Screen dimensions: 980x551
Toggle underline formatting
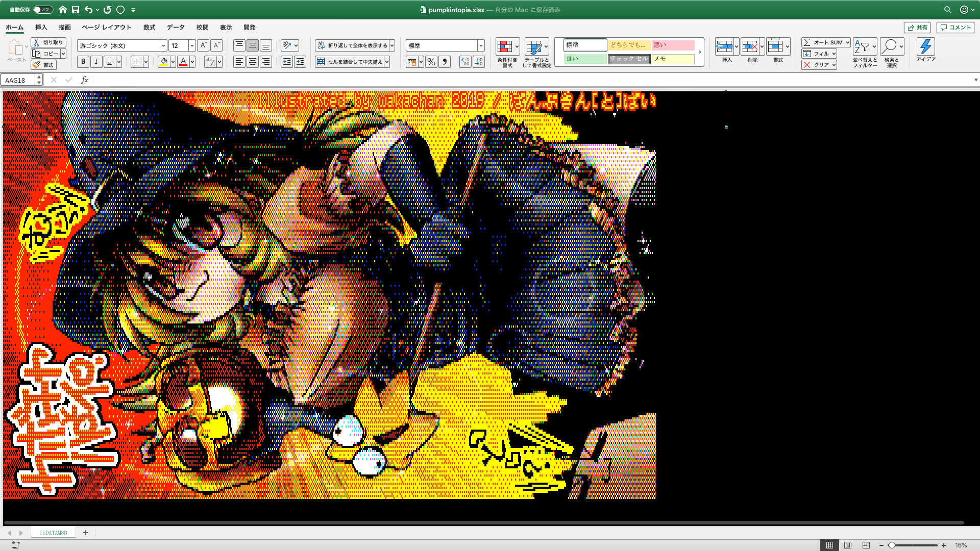tap(109, 62)
